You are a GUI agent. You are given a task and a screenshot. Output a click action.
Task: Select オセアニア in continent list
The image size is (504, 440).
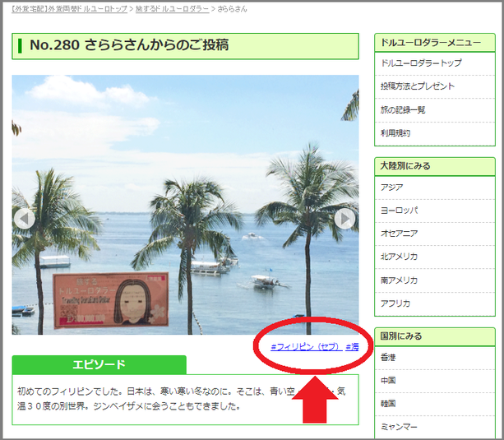click(x=399, y=234)
